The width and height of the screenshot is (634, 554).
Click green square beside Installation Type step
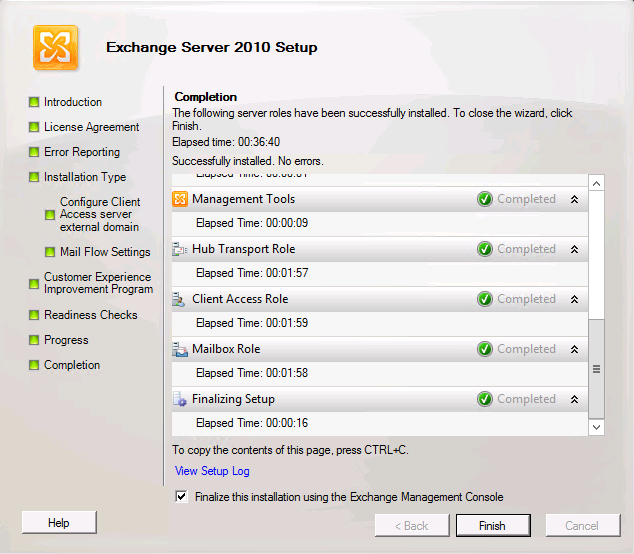click(34, 177)
